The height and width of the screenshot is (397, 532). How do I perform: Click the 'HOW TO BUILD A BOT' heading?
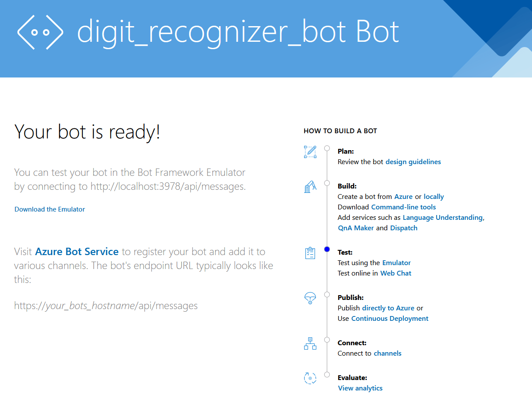[x=340, y=131]
